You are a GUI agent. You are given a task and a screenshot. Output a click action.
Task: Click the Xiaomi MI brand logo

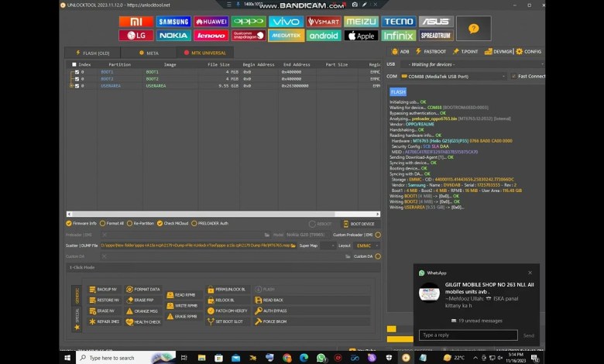point(136,22)
